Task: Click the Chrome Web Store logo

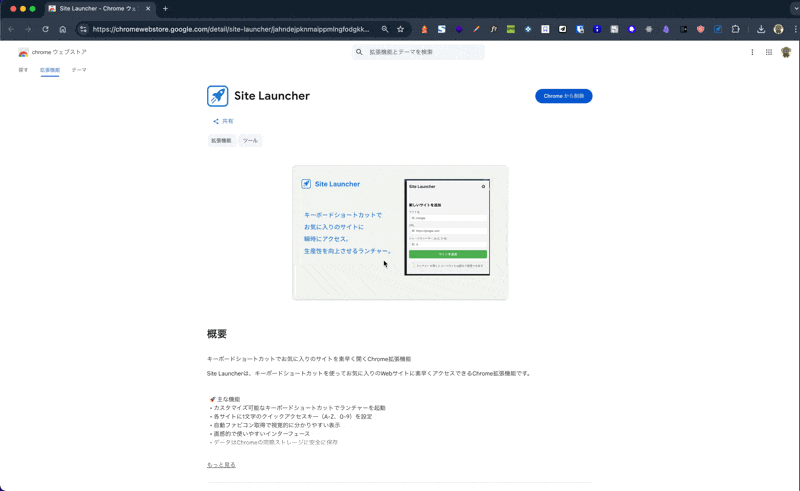Action: click(52, 52)
